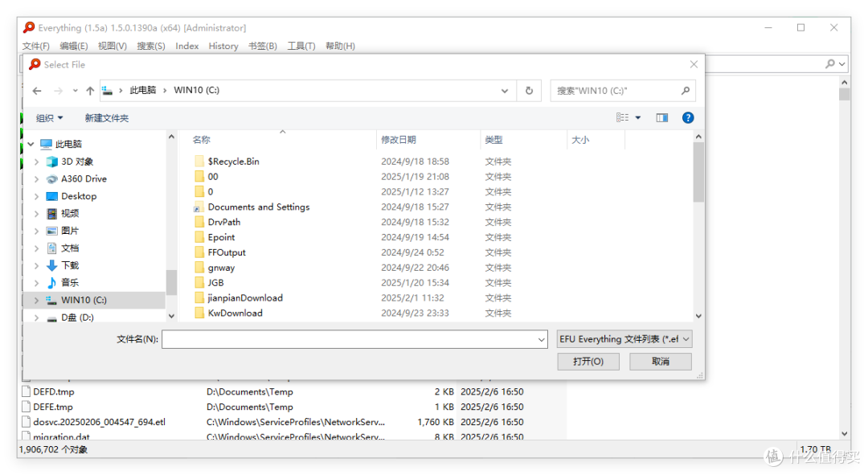Open the blue help icon

point(688,117)
